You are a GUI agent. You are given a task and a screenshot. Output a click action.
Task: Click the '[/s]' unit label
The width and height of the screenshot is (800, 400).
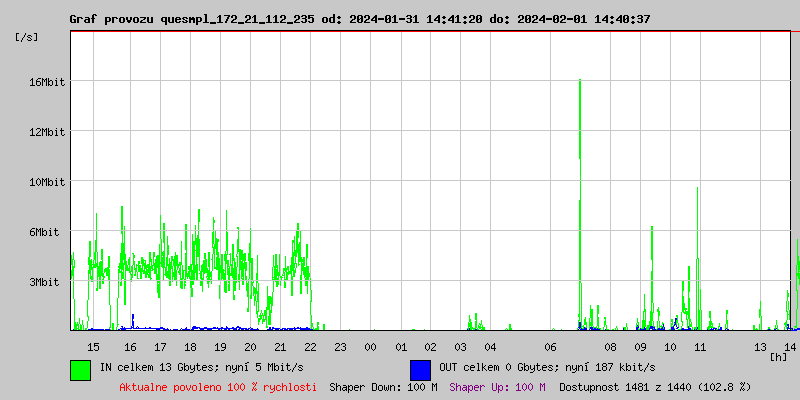tap(27, 37)
